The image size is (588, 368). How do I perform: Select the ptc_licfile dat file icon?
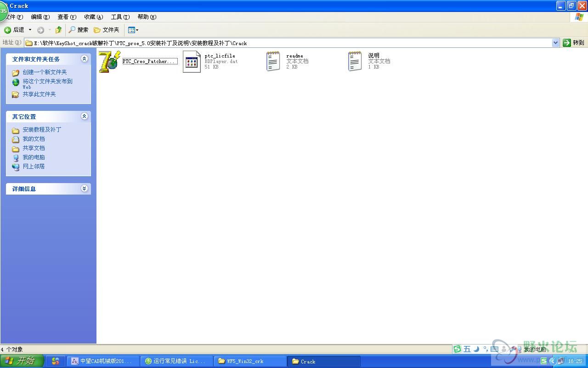[192, 61]
